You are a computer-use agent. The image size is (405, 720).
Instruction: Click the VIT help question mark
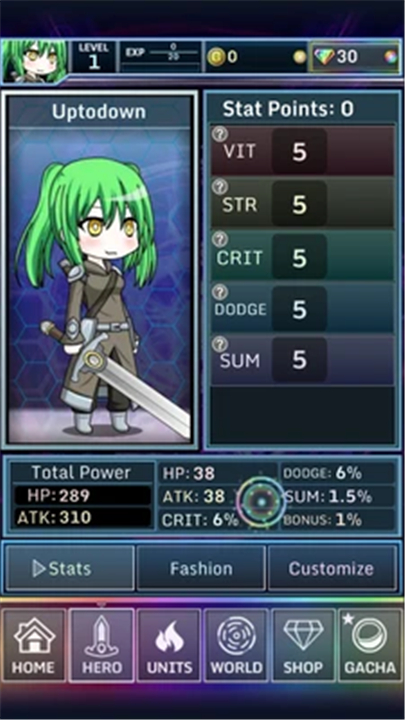point(220,134)
